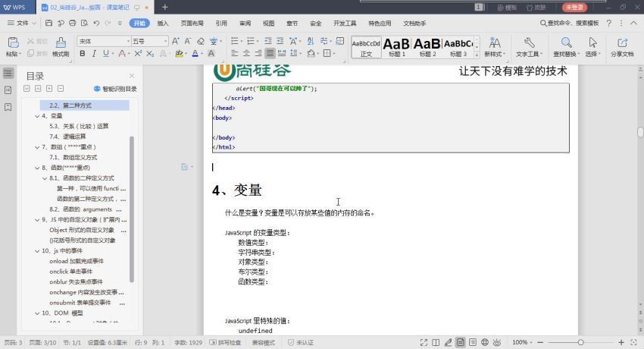Apply the Heading 2 (标题 2) style
This screenshot has height=349, width=644.
click(427, 47)
